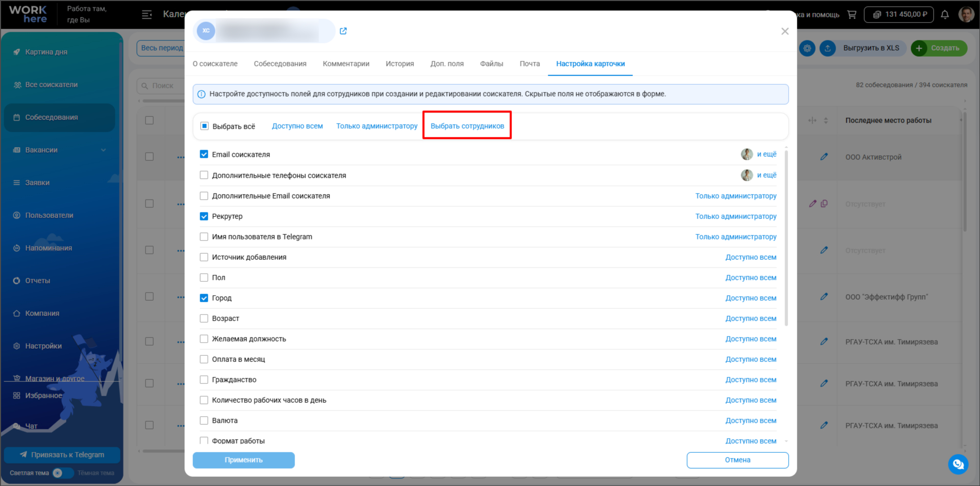This screenshot has height=486, width=980.
Task: Click the Применить button
Action: [x=243, y=460]
